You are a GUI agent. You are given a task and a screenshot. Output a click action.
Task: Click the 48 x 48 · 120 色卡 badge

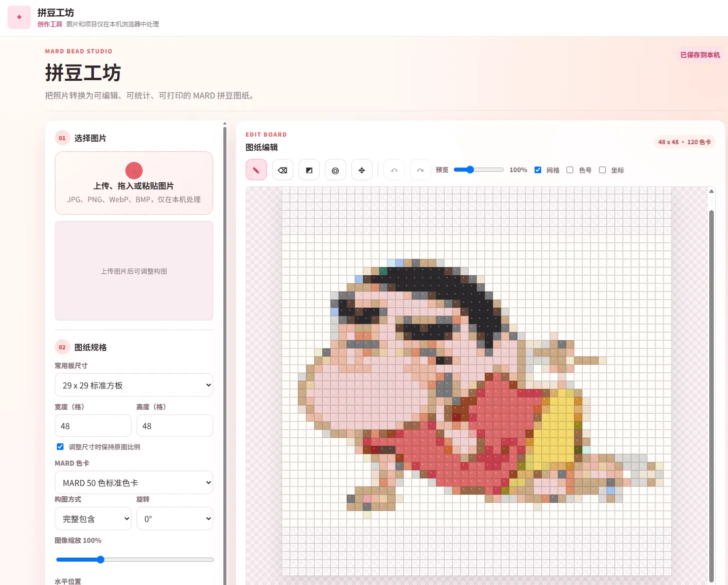click(x=684, y=142)
